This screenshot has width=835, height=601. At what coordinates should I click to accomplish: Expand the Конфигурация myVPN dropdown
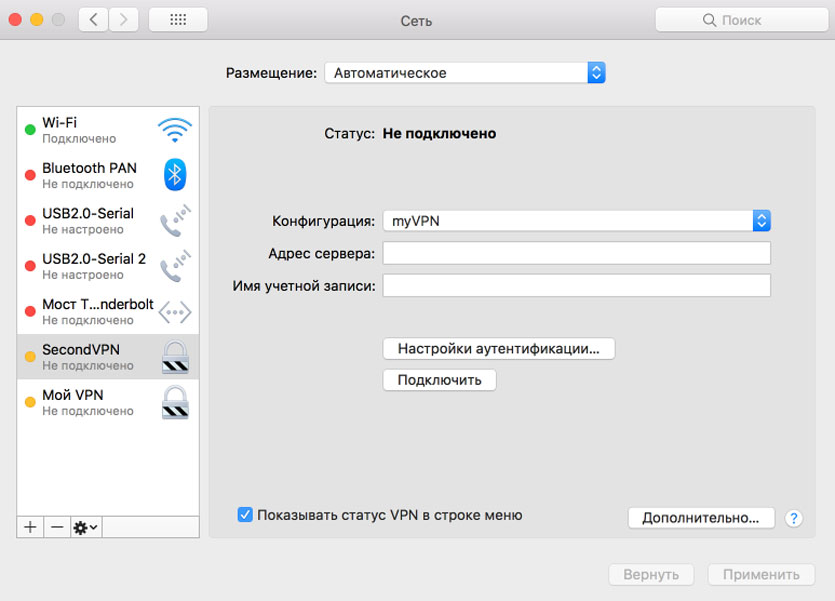(x=576, y=221)
